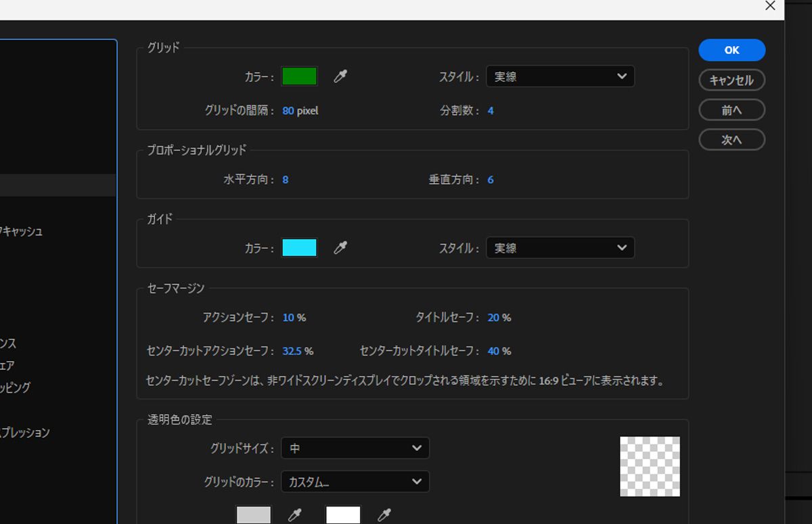Go to the previous page with 前へ

(731, 110)
